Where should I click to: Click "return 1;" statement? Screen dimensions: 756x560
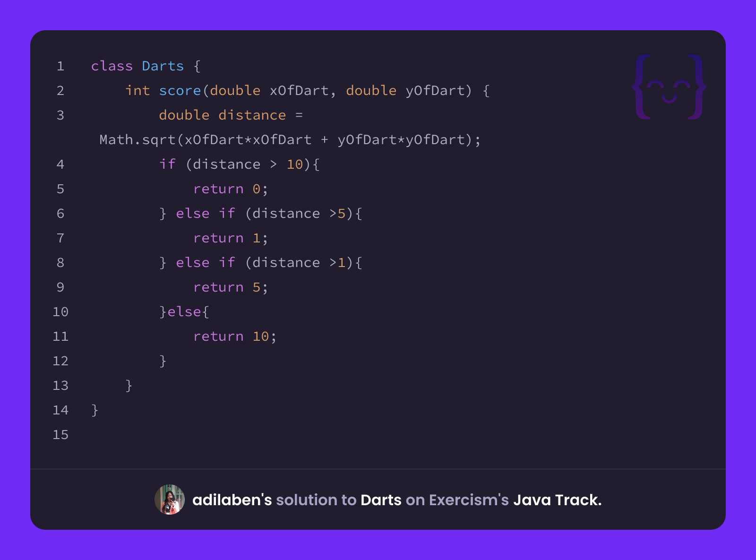pyautogui.click(x=231, y=238)
